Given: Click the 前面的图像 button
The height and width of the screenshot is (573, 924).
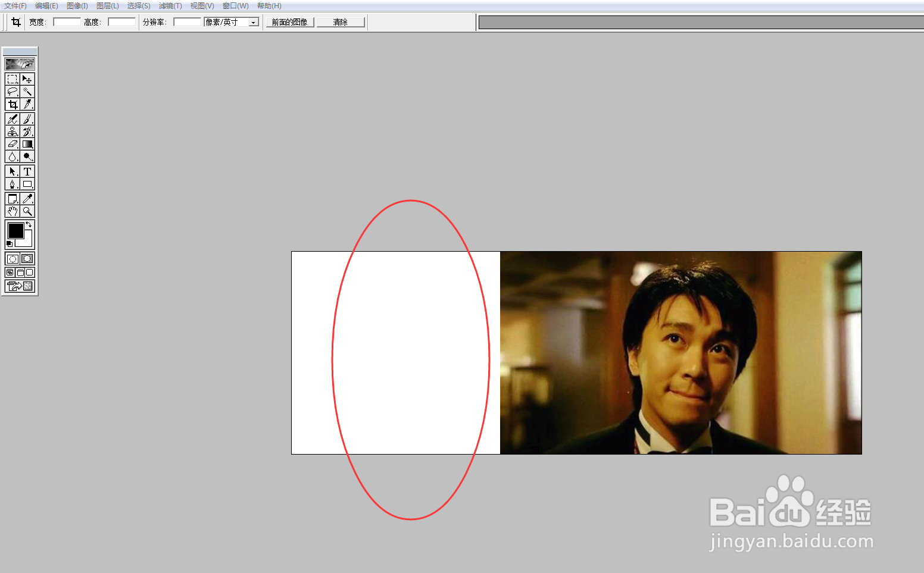Looking at the screenshot, I should point(290,22).
